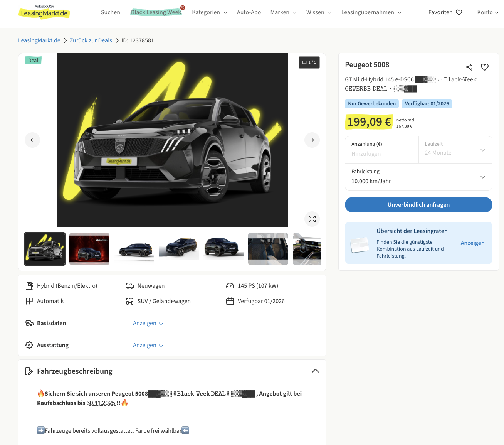Open fullscreen image view icon
504x445 pixels.
[x=312, y=219]
